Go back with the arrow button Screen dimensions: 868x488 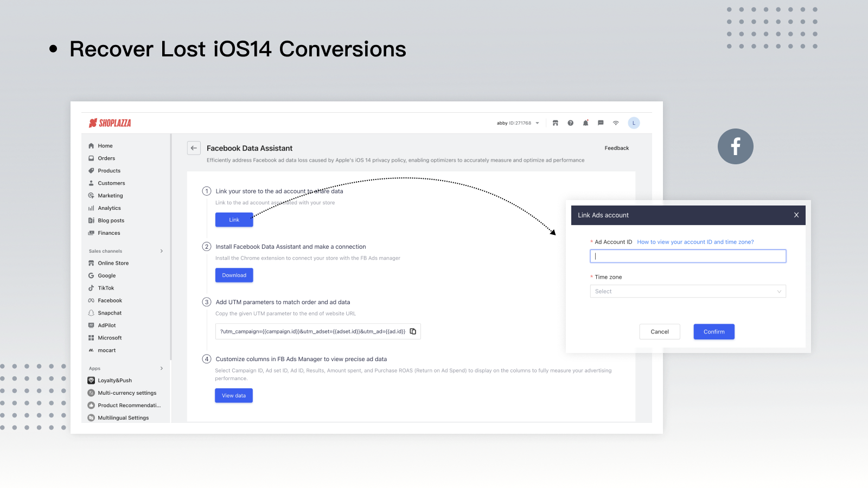[194, 148]
